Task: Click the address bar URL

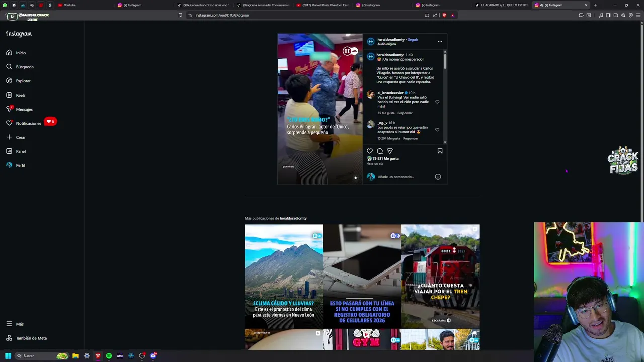Action: 222,15
